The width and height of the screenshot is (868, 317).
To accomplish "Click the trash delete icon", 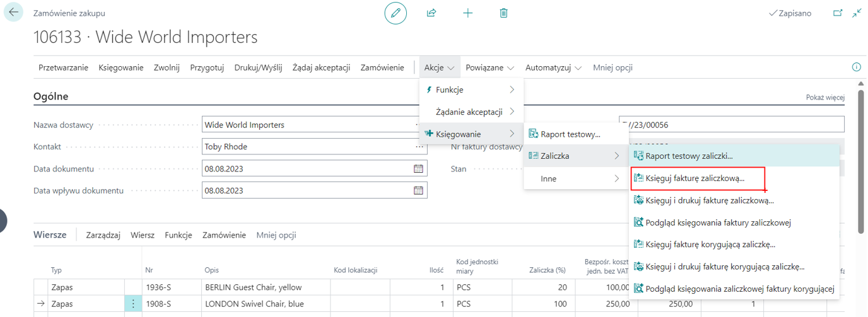I will tap(503, 13).
